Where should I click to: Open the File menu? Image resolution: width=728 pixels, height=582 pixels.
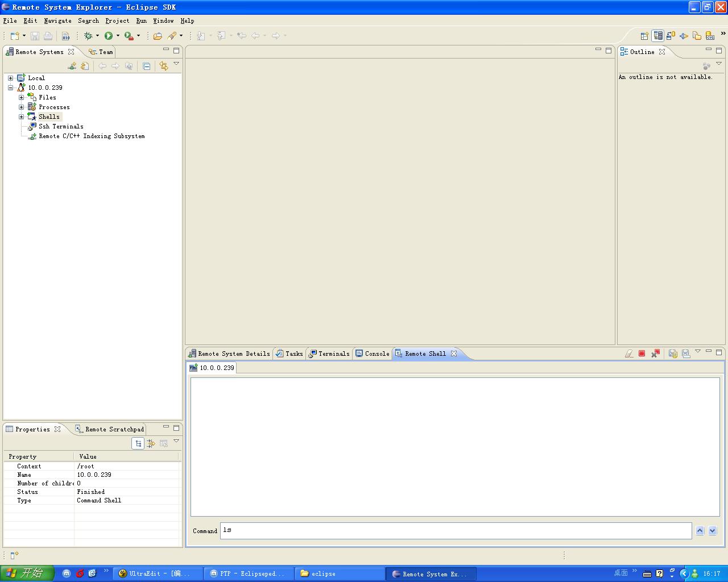(10, 20)
